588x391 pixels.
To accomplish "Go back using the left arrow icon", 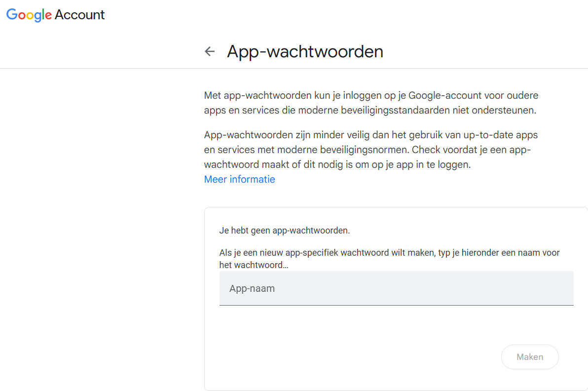I will coord(210,51).
